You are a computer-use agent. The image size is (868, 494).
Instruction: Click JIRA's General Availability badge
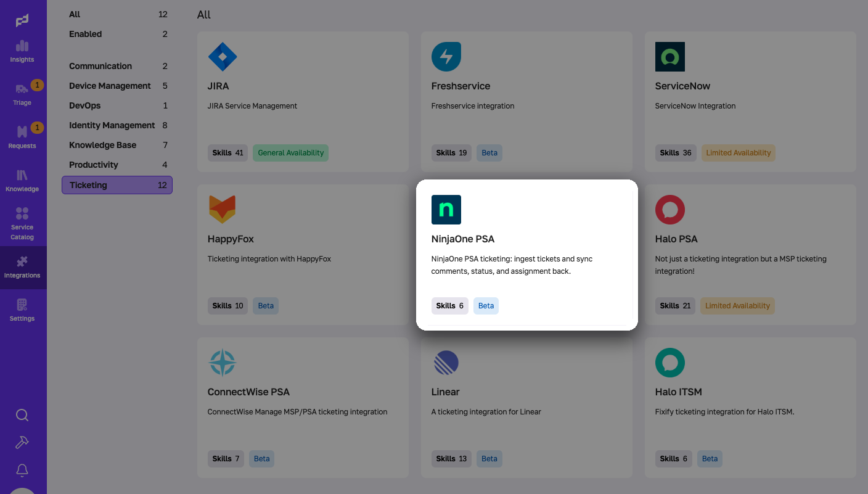[291, 153]
